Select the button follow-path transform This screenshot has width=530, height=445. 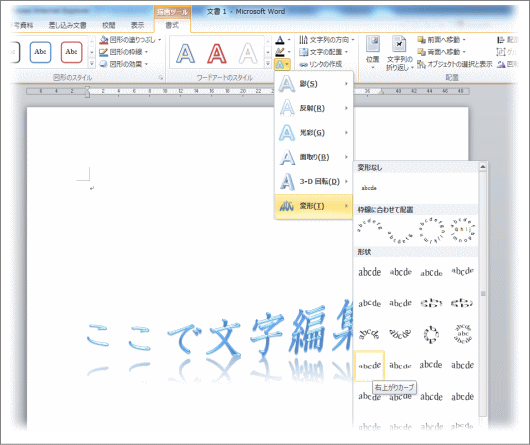463,230
